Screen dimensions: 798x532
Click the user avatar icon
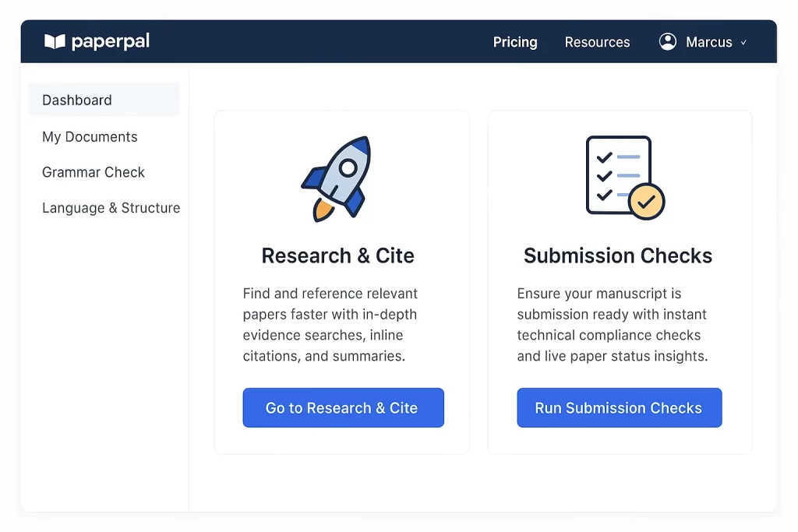[668, 42]
